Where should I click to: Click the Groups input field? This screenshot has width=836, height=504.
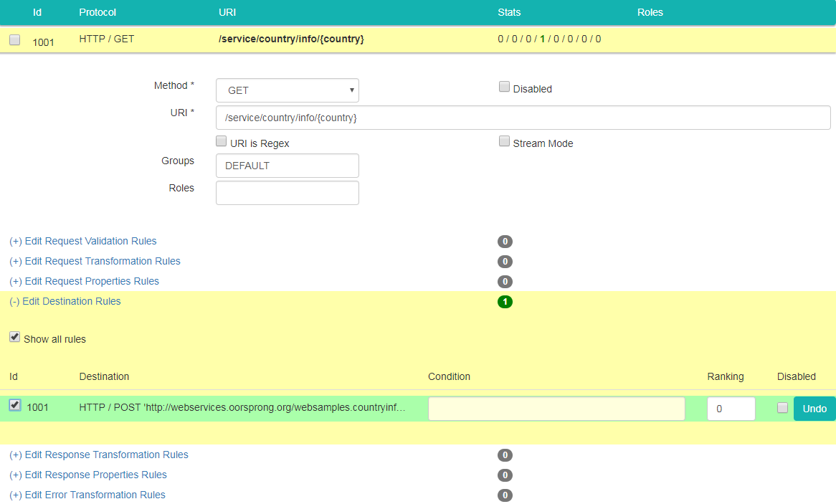287,166
